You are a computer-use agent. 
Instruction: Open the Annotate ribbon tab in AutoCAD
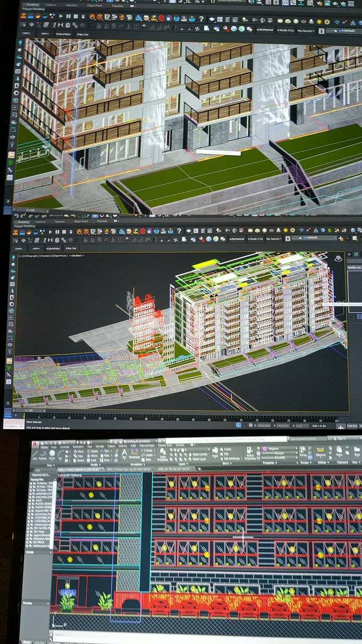point(63,447)
